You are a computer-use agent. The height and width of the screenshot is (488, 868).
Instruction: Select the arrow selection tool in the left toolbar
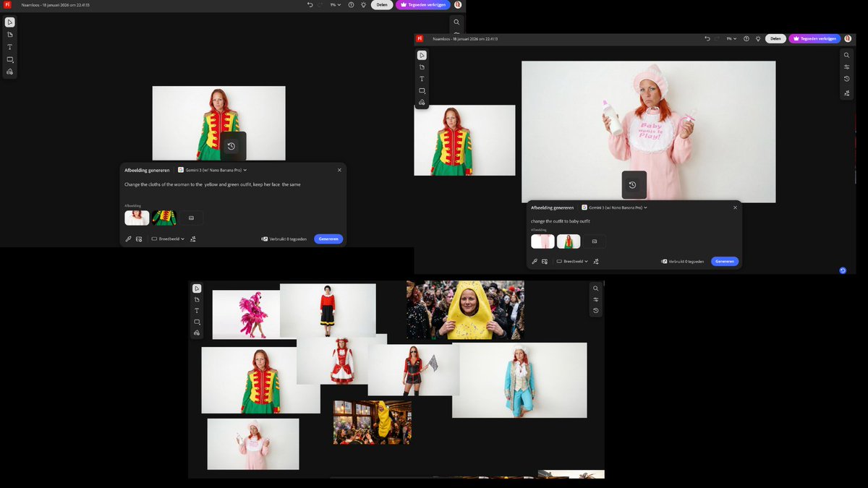point(9,22)
